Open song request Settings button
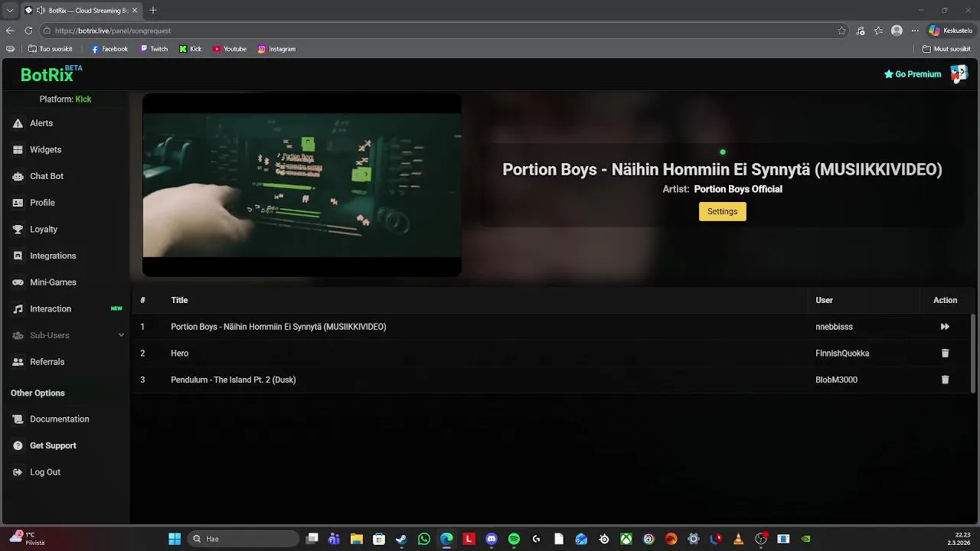The height and width of the screenshot is (551, 980). [722, 211]
